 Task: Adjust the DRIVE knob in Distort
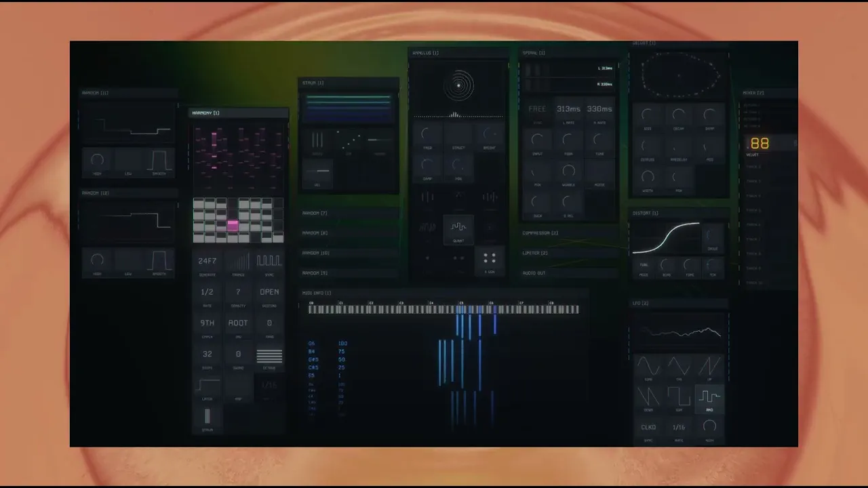point(712,236)
